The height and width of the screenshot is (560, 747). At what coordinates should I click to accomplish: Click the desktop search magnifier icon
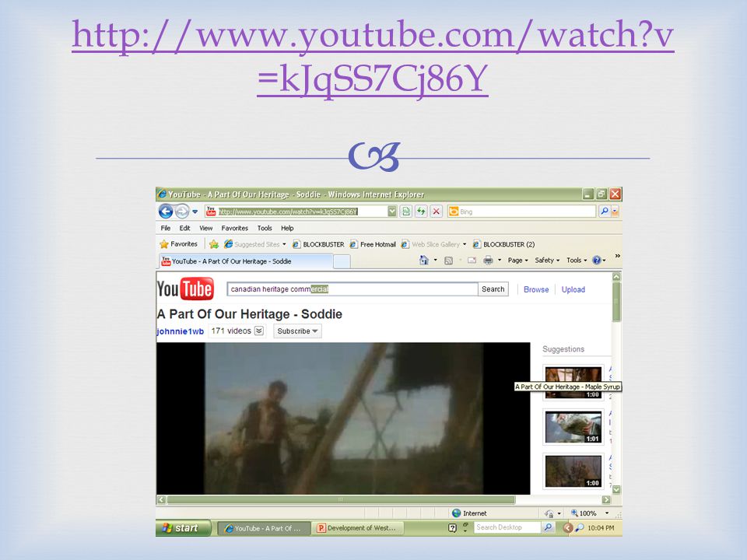(x=548, y=527)
